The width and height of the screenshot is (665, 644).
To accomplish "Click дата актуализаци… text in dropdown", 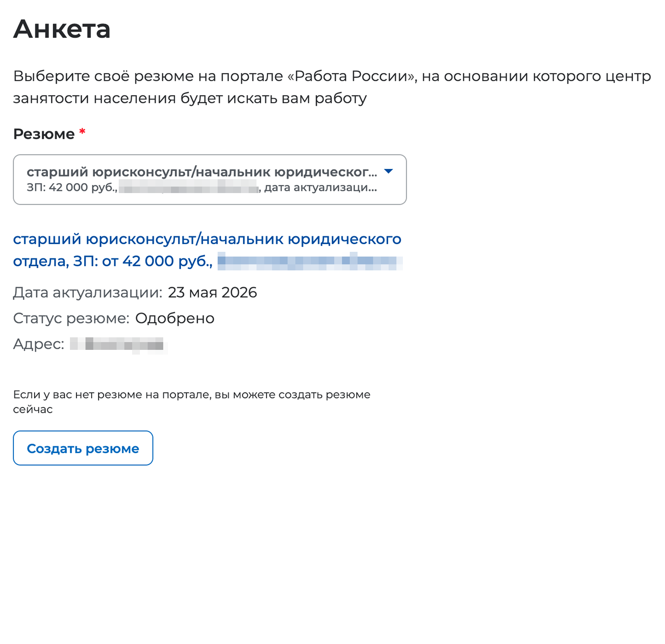I will [321, 187].
